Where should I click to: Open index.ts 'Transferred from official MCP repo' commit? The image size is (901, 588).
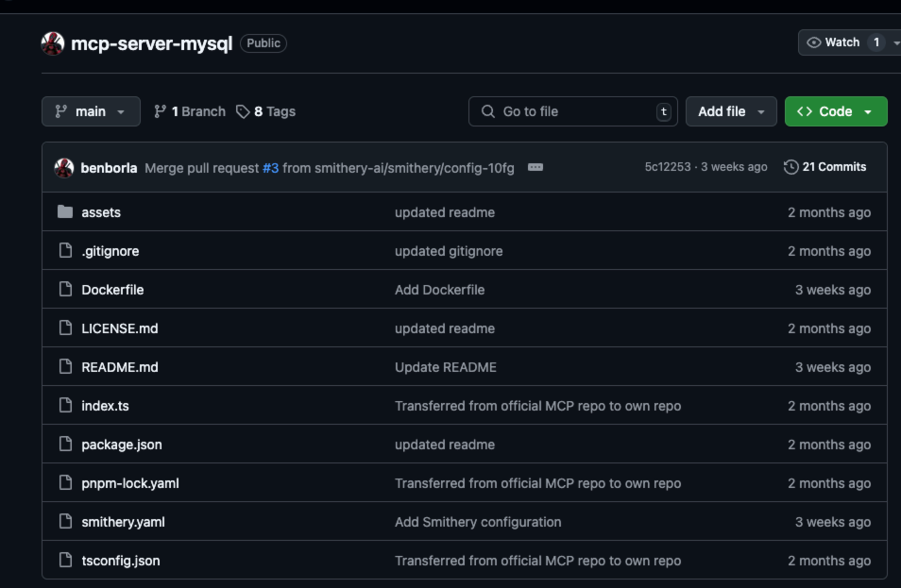point(537,406)
